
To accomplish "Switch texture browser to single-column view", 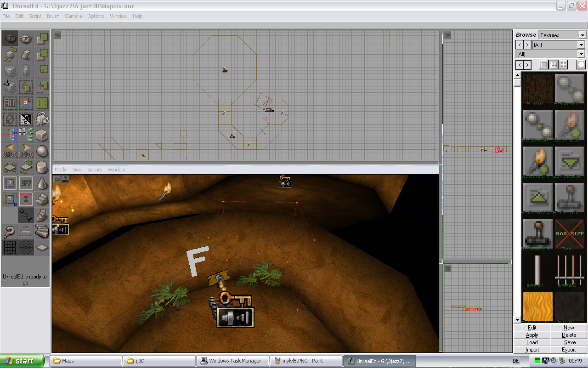I will coord(544,65).
